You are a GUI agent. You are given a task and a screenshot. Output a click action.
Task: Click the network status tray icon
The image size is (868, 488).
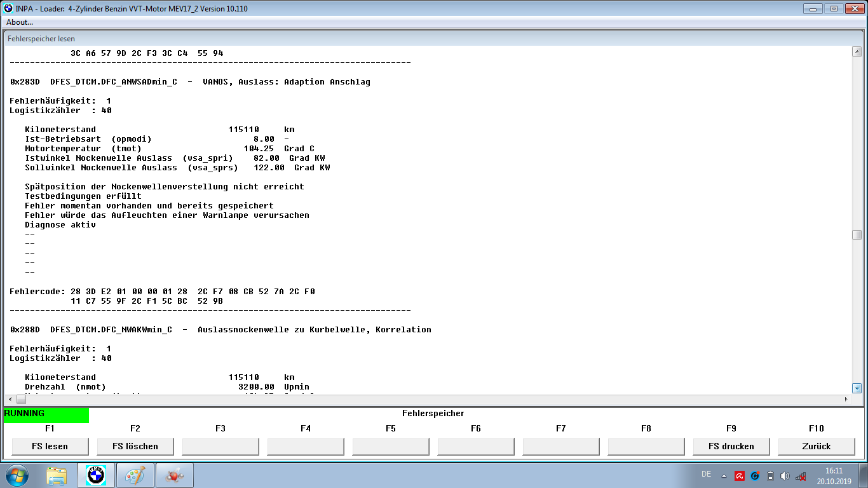[801, 476]
